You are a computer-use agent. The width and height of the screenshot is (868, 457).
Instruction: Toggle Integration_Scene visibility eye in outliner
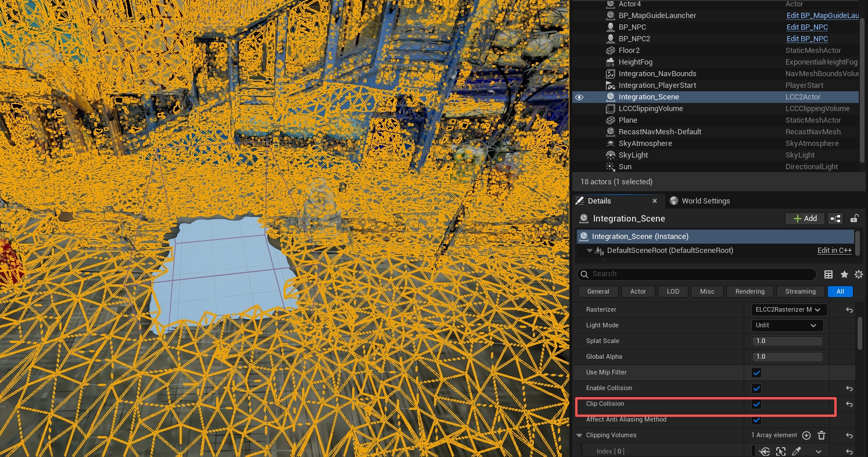point(579,97)
